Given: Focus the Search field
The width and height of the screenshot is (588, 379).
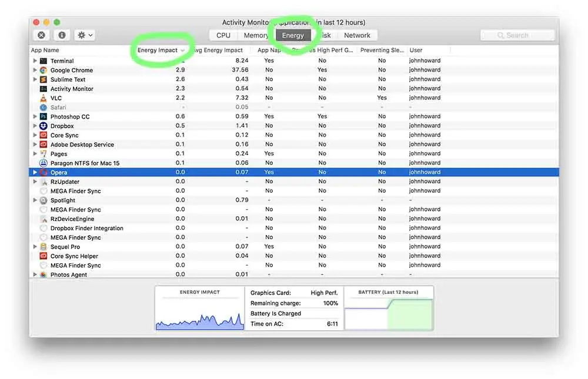Looking at the screenshot, I should (x=517, y=35).
